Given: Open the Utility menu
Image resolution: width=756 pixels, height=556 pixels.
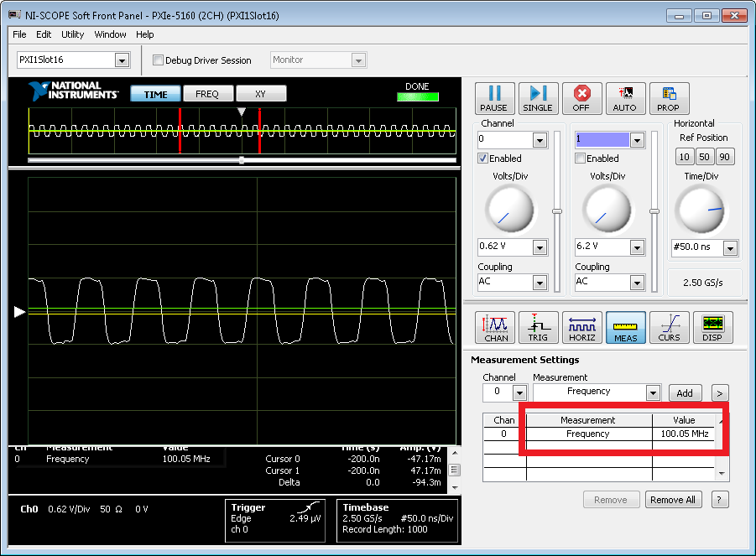Looking at the screenshot, I should pyautogui.click(x=72, y=34).
